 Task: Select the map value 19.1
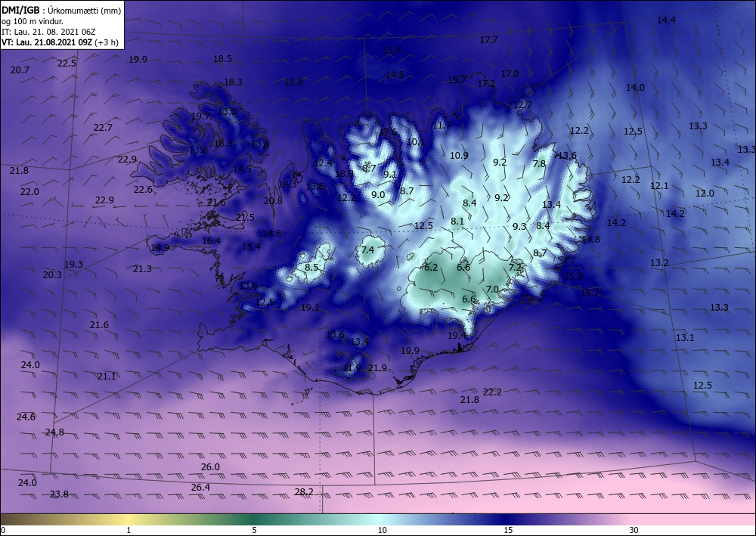310,307
